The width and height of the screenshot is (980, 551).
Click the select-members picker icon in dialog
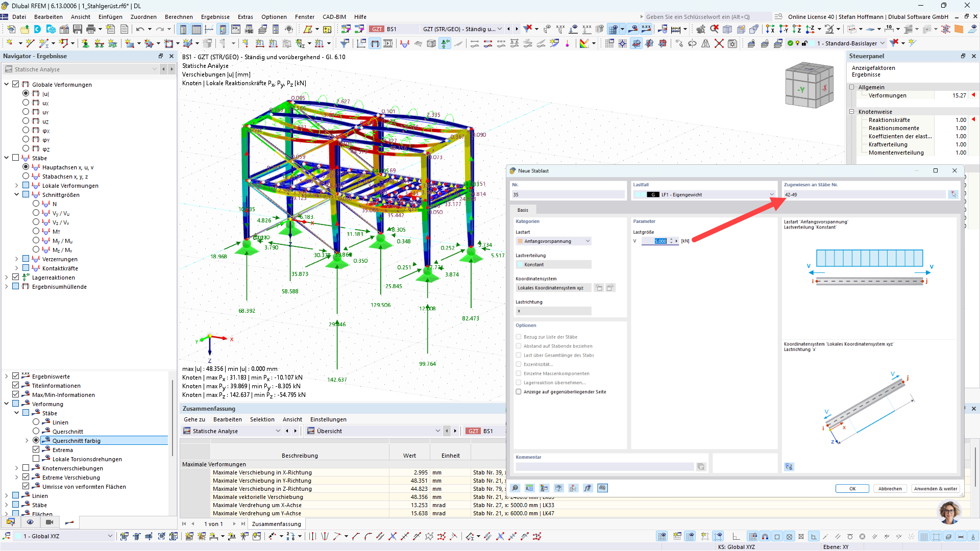[x=953, y=194]
